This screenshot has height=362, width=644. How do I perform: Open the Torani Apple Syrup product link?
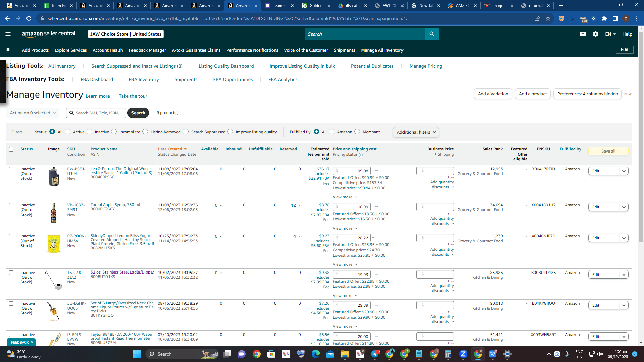click(115, 205)
